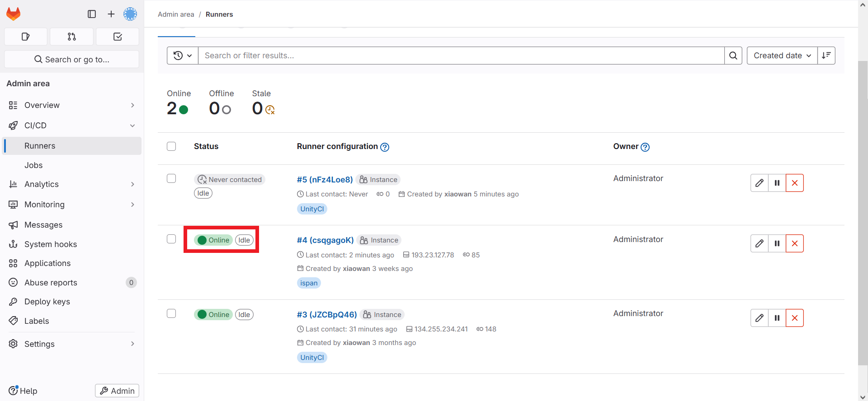This screenshot has width=868, height=401.
Task: Click the ispan tag
Action: coord(309,283)
